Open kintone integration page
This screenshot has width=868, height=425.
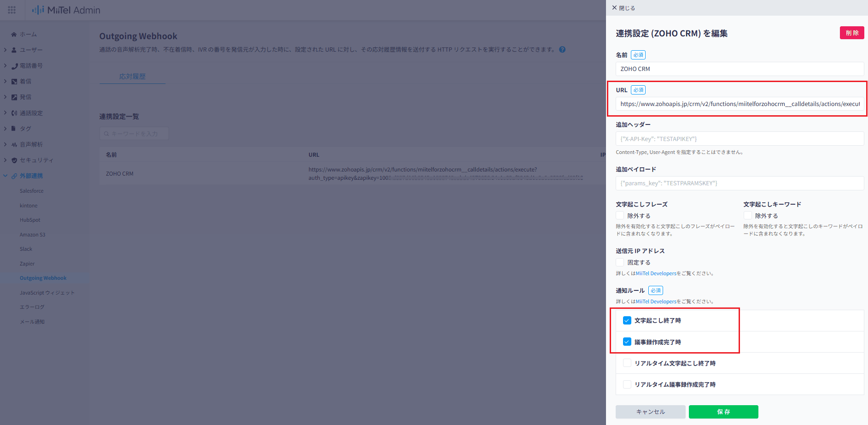29,206
